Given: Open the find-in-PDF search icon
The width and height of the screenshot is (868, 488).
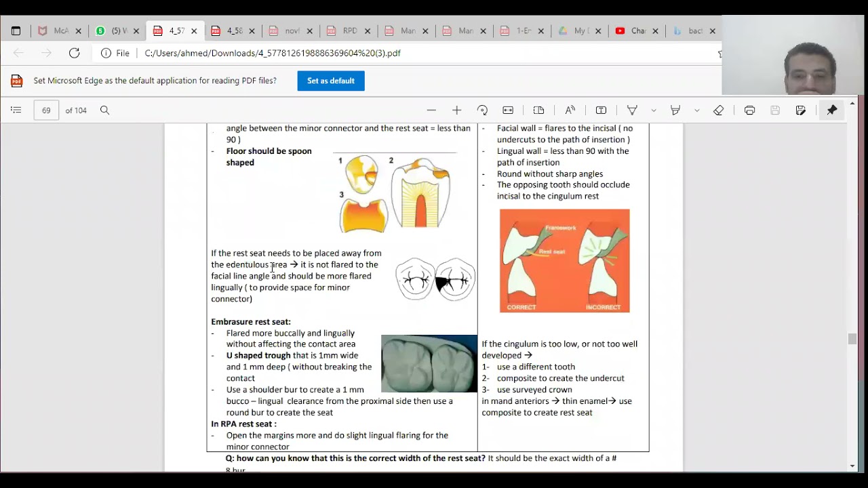Looking at the screenshot, I should pos(104,110).
